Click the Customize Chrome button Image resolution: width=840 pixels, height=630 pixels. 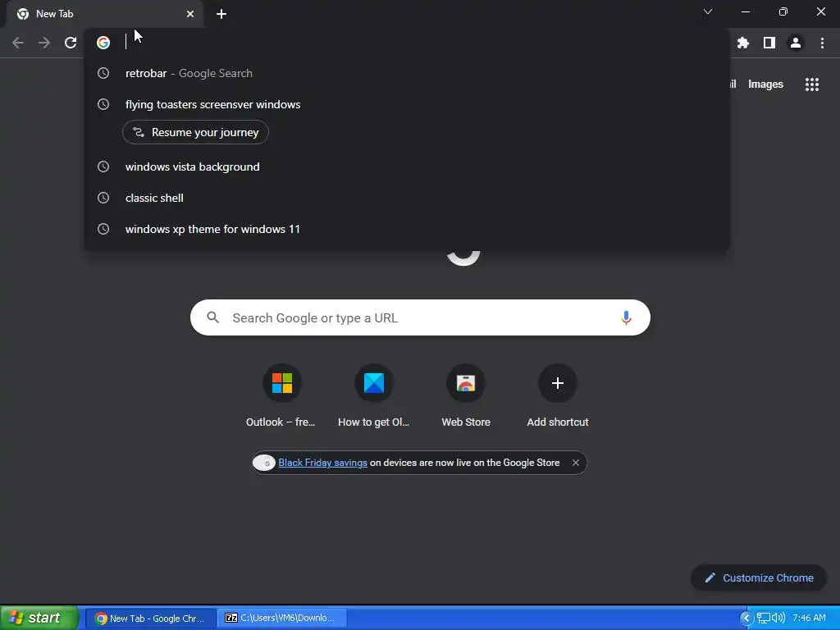click(759, 577)
